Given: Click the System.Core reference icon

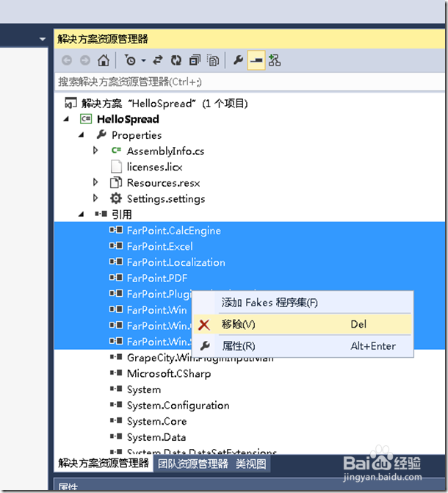Looking at the screenshot, I should (116, 421).
